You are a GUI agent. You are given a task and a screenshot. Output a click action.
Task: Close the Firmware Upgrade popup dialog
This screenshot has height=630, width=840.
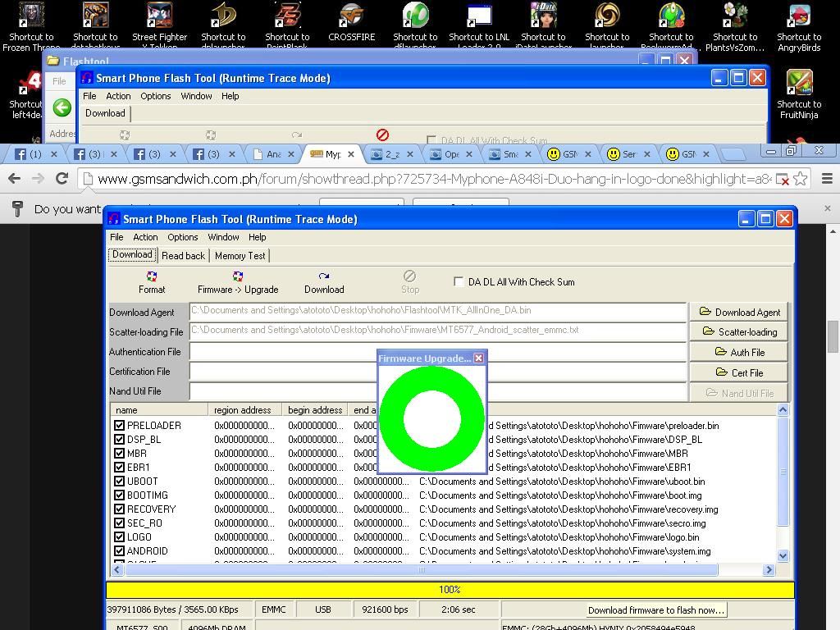pyautogui.click(x=479, y=358)
